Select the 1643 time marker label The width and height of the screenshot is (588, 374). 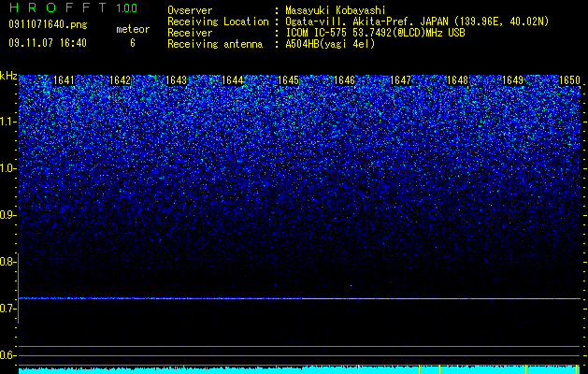(176, 80)
